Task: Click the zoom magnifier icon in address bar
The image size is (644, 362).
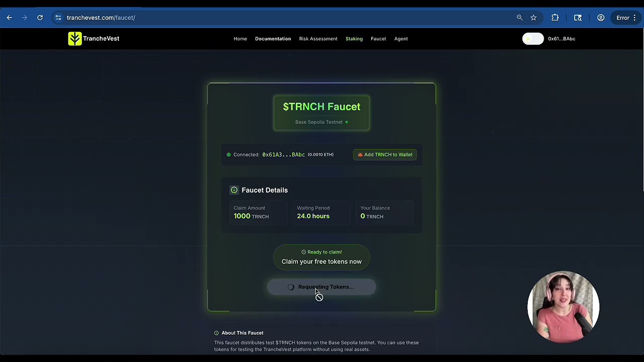Action: (520, 18)
